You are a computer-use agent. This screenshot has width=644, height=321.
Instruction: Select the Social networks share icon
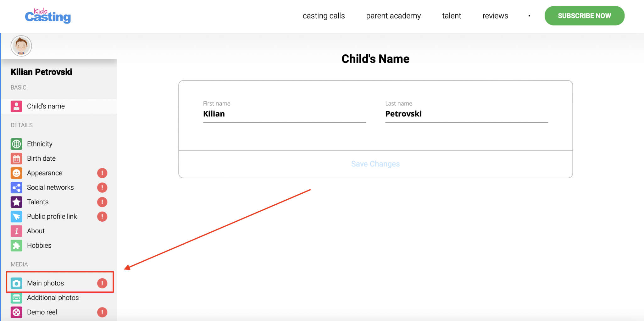(16, 187)
